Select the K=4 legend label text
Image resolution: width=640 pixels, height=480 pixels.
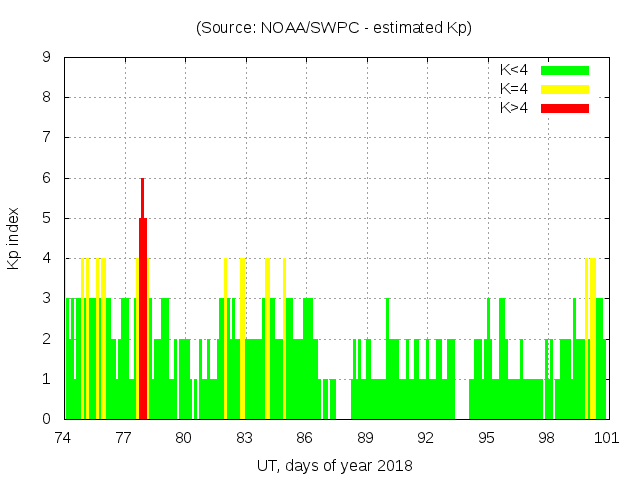pos(514,89)
